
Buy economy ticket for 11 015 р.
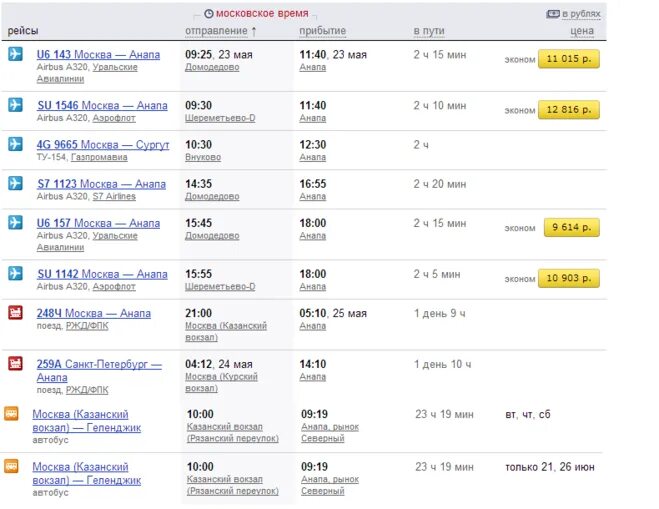569,59
